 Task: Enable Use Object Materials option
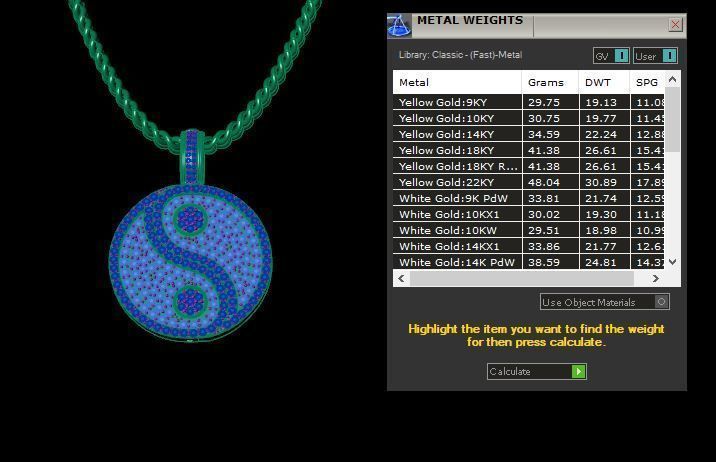[x=605, y=302]
